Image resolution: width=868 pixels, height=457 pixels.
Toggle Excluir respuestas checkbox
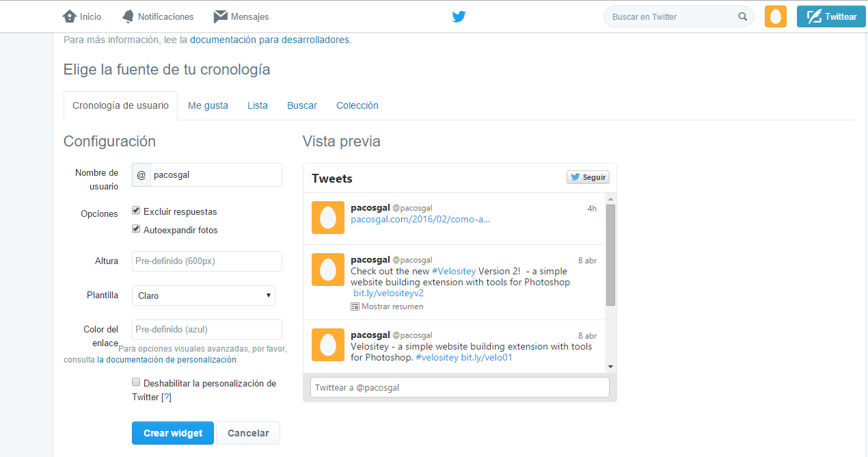136,211
